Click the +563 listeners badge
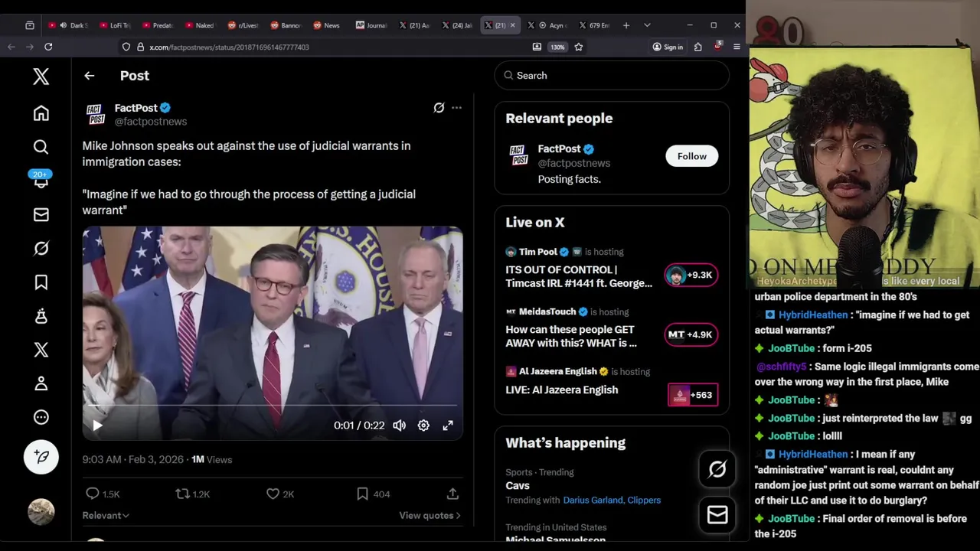980x551 pixels. pyautogui.click(x=693, y=395)
